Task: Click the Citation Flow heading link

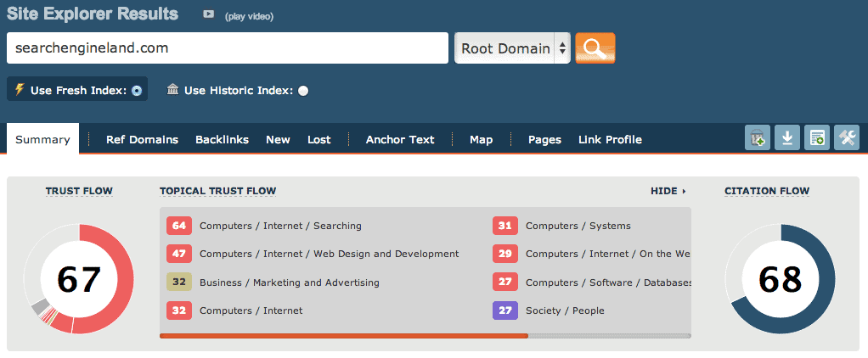Action: click(767, 191)
